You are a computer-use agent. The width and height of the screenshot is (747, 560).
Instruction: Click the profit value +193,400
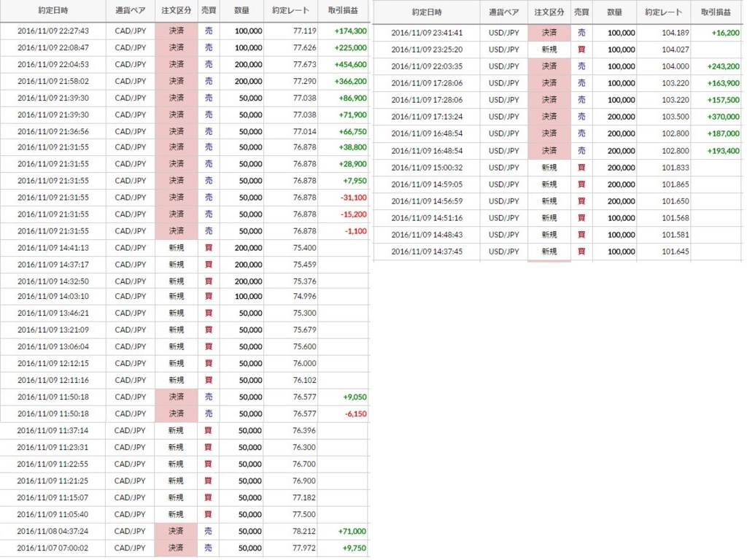(724, 151)
